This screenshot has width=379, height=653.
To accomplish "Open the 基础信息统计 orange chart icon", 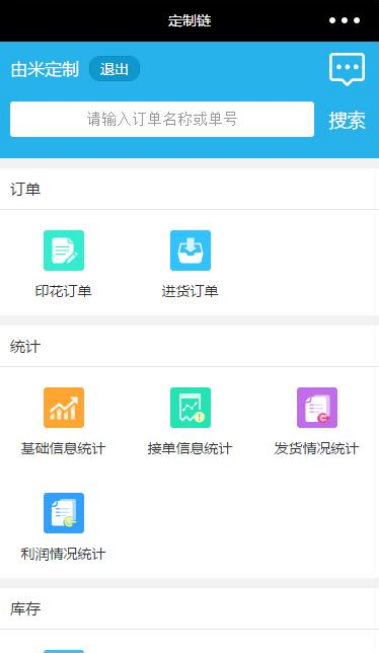I will (x=64, y=407).
